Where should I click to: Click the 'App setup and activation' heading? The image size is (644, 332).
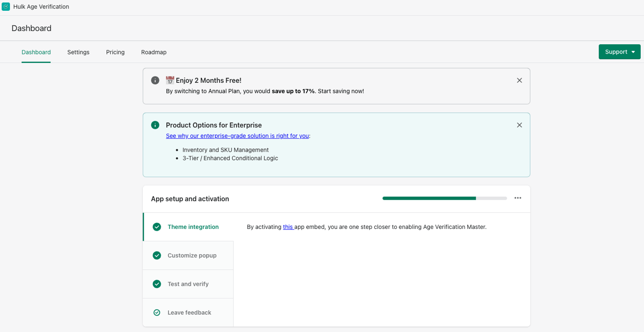190,199
